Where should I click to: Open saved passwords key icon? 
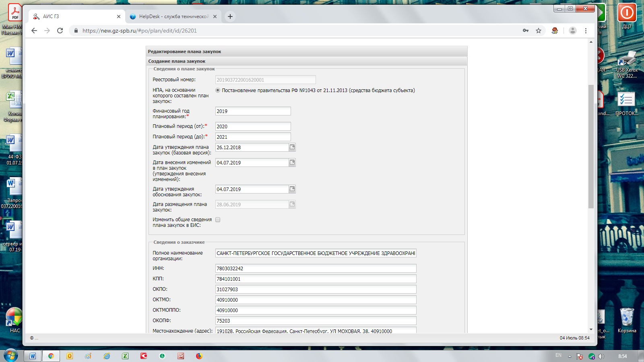(x=526, y=31)
